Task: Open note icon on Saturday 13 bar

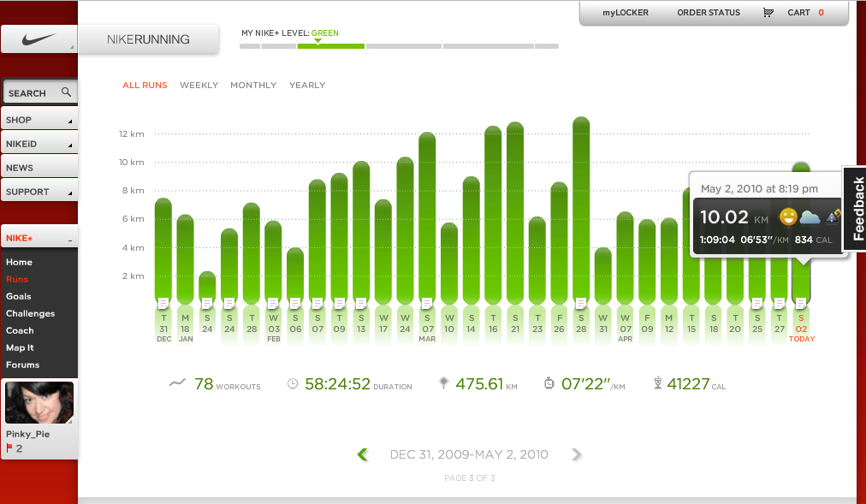Action: 360,303
